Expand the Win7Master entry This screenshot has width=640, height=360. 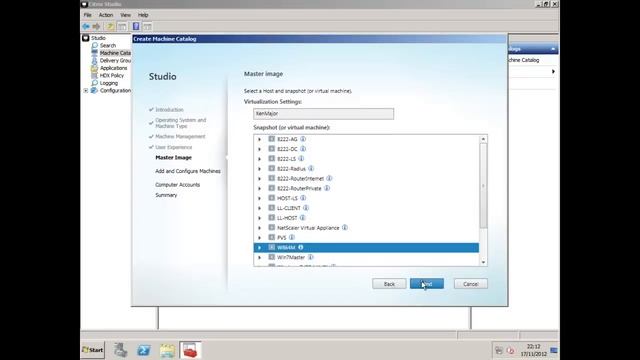pos(260,258)
